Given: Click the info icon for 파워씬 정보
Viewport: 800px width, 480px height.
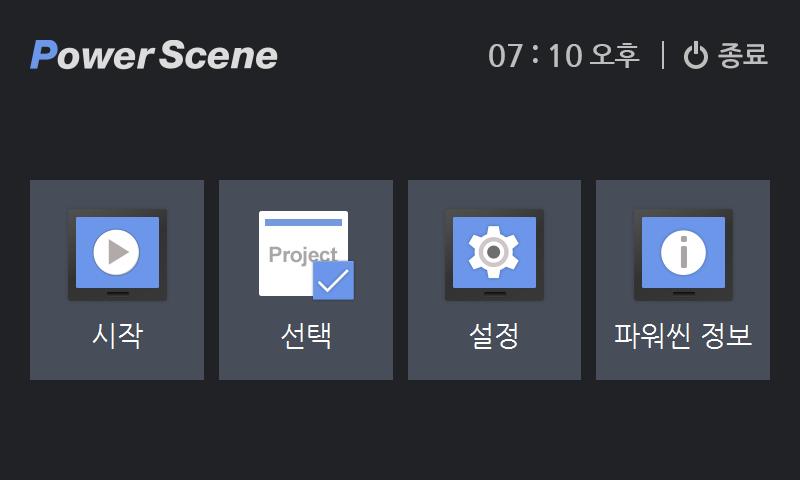Looking at the screenshot, I should point(683,252).
